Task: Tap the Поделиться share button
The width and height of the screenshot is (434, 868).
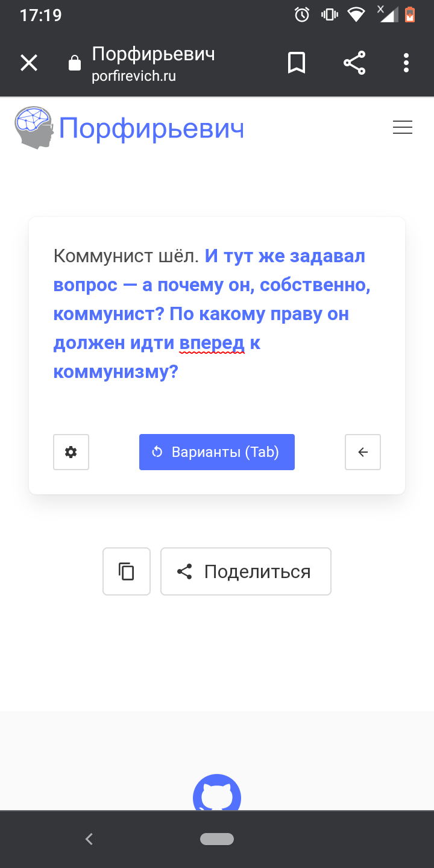Action: coord(246,571)
